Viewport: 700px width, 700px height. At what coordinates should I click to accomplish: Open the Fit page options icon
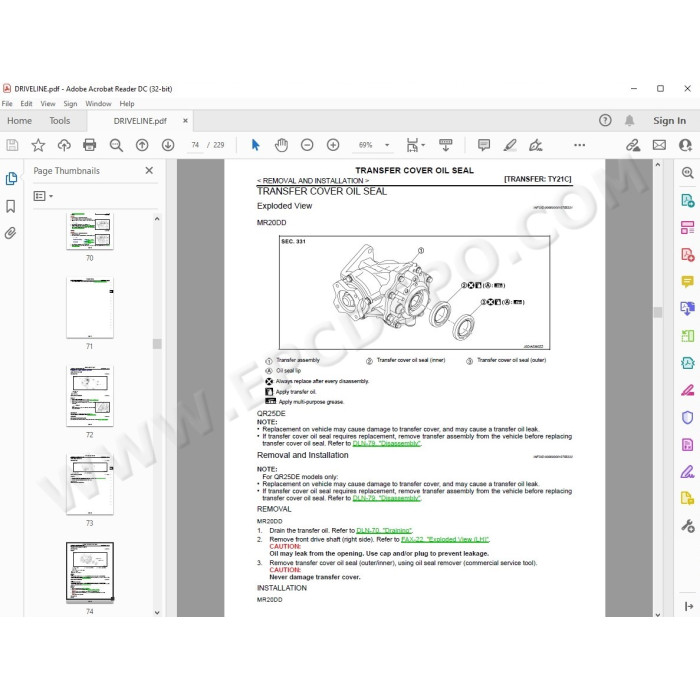[x=415, y=145]
